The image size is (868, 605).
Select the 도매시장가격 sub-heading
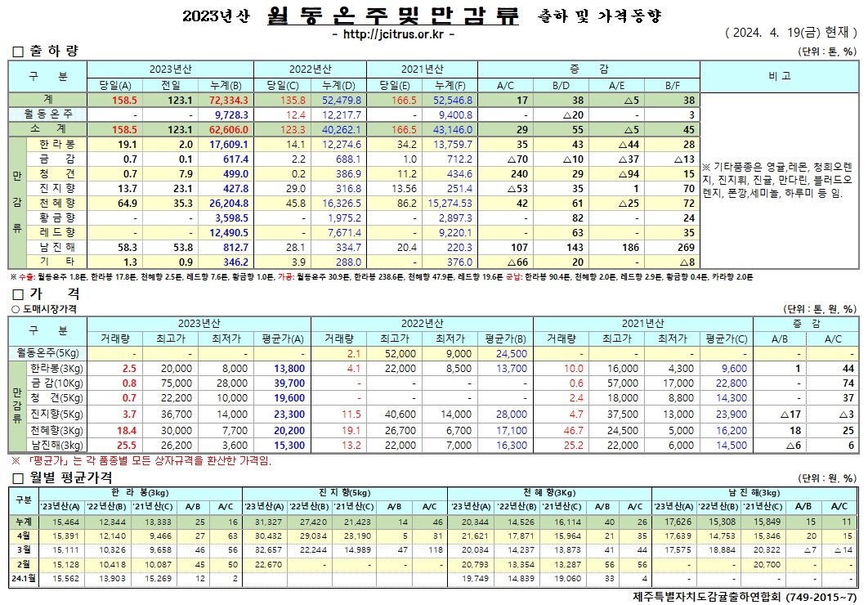click(45, 309)
